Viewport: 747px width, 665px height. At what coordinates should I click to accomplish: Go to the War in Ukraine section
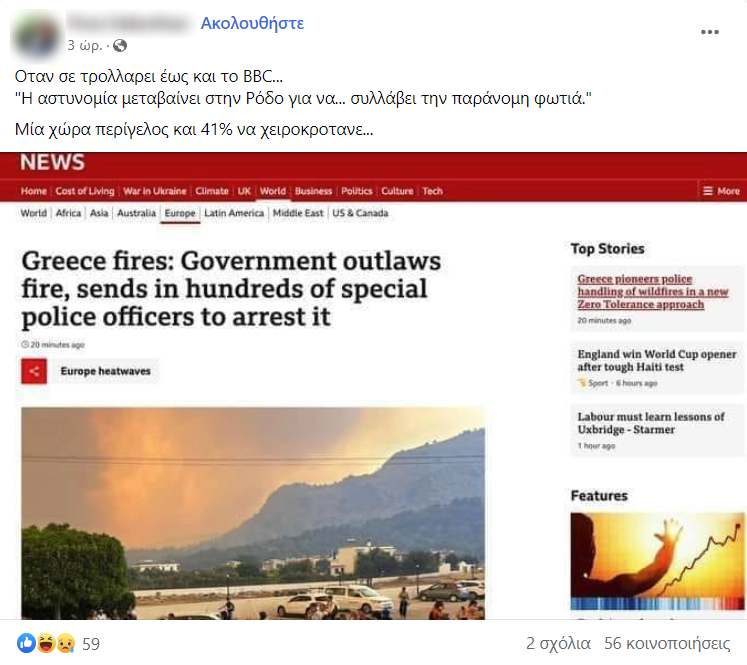coord(154,191)
